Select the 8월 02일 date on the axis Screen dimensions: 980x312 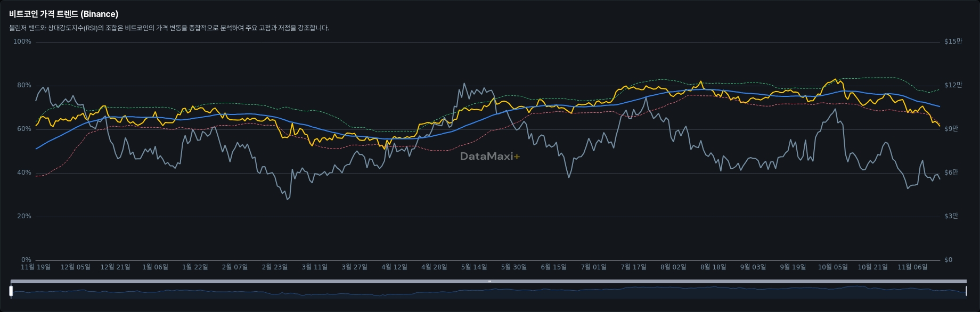pos(673,267)
